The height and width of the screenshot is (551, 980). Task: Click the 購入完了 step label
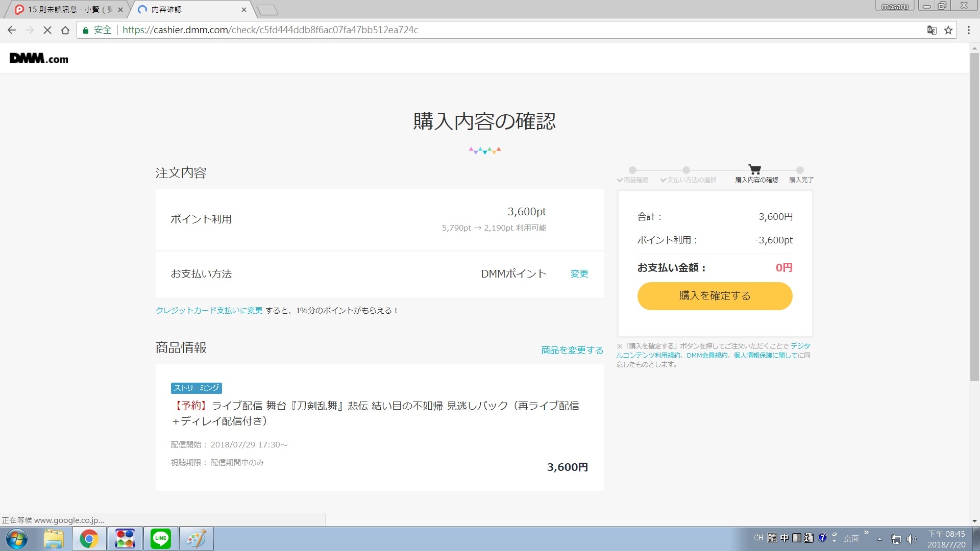tap(801, 180)
